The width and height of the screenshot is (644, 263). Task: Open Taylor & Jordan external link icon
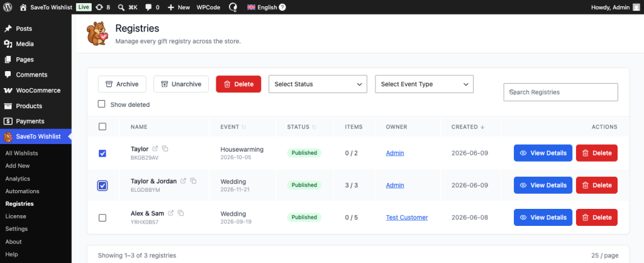[184, 181]
